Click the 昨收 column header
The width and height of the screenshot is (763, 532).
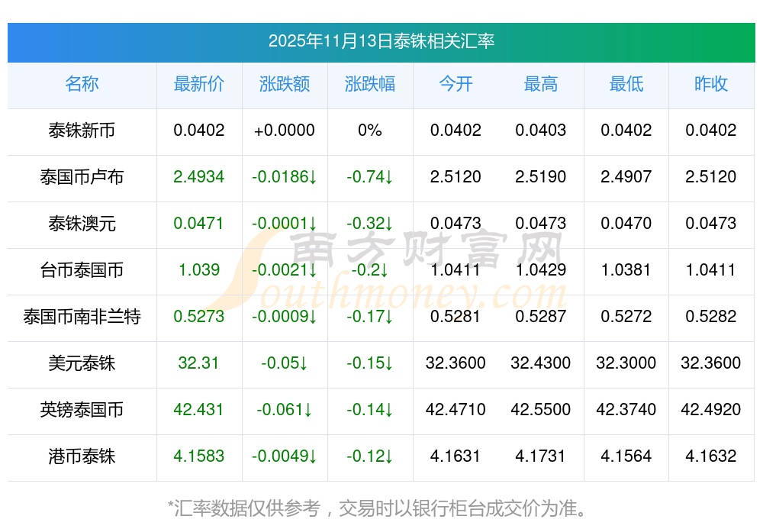pos(711,84)
